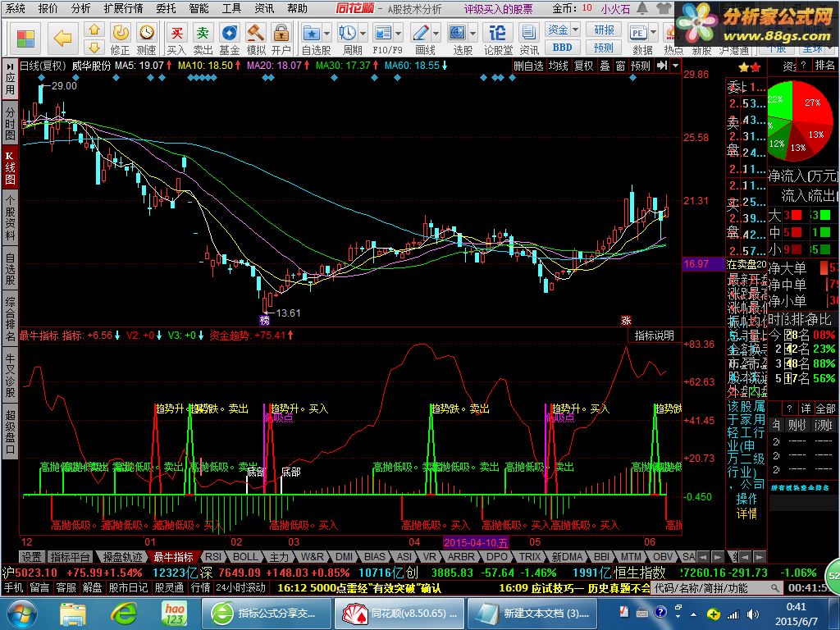The height and width of the screenshot is (630, 840).
Task: Toggle the 预测 button above chart
Action: 641,66
